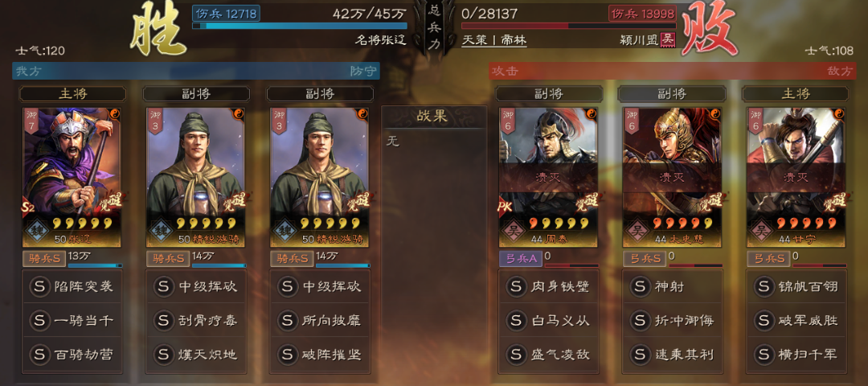This screenshot has width=868, height=386.
Task: Open the 白马义从 skill
Action: pyautogui.click(x=548, y=320)
